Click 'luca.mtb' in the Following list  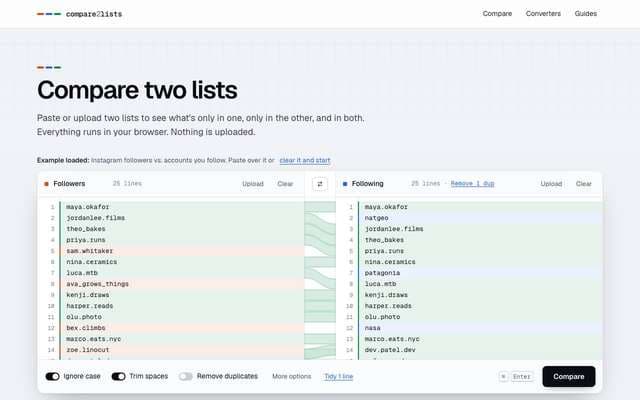point(380,284)
